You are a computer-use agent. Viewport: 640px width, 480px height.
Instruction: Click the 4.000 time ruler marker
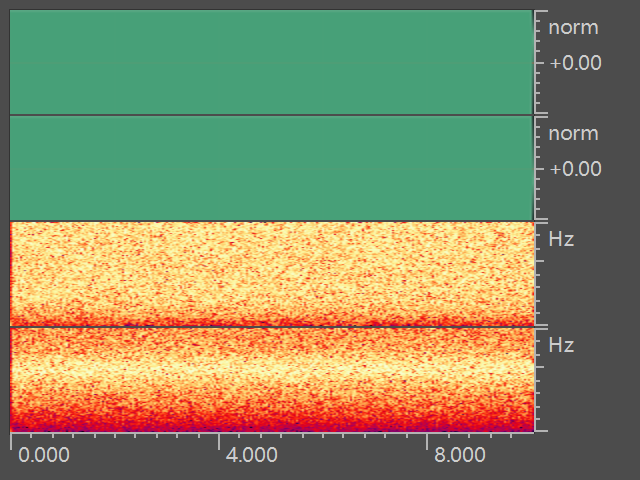point(252,455)
